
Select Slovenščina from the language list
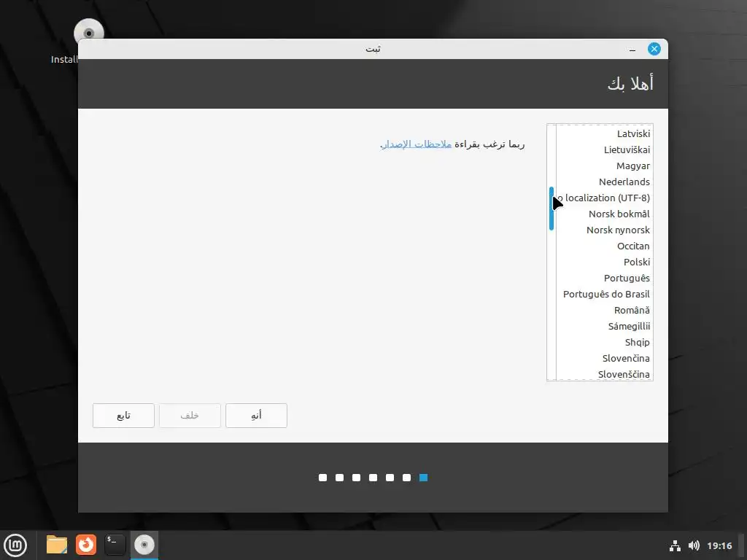click(x=605, y=374)
